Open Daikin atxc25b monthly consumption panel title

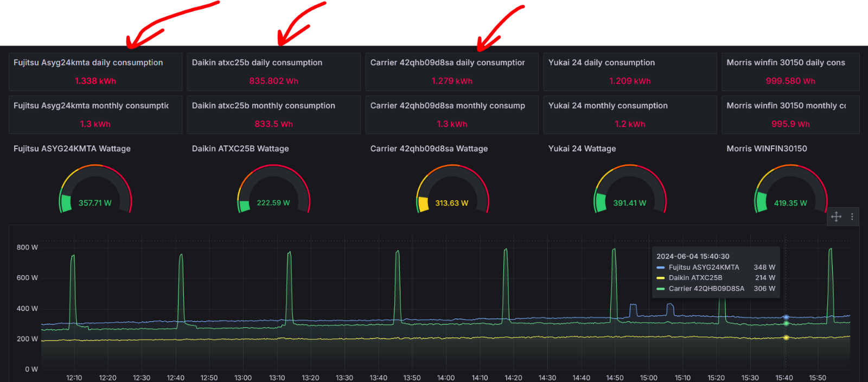(264, 105)
